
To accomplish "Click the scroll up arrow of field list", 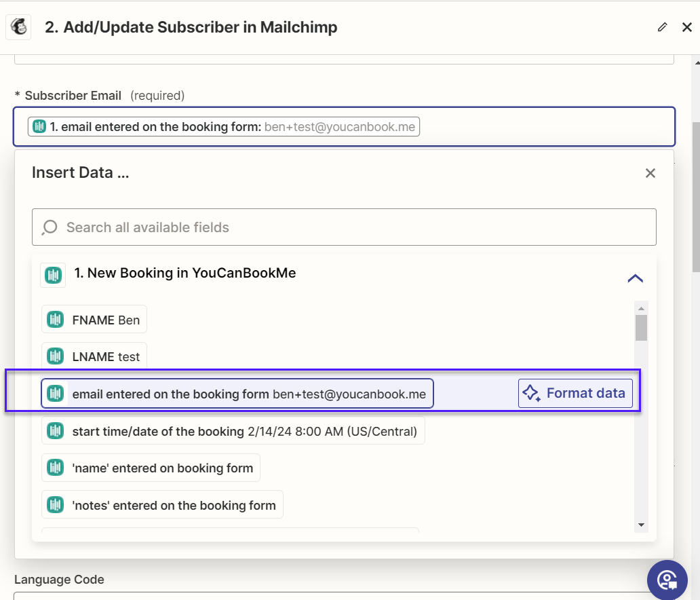I will (x=641, y=308).
